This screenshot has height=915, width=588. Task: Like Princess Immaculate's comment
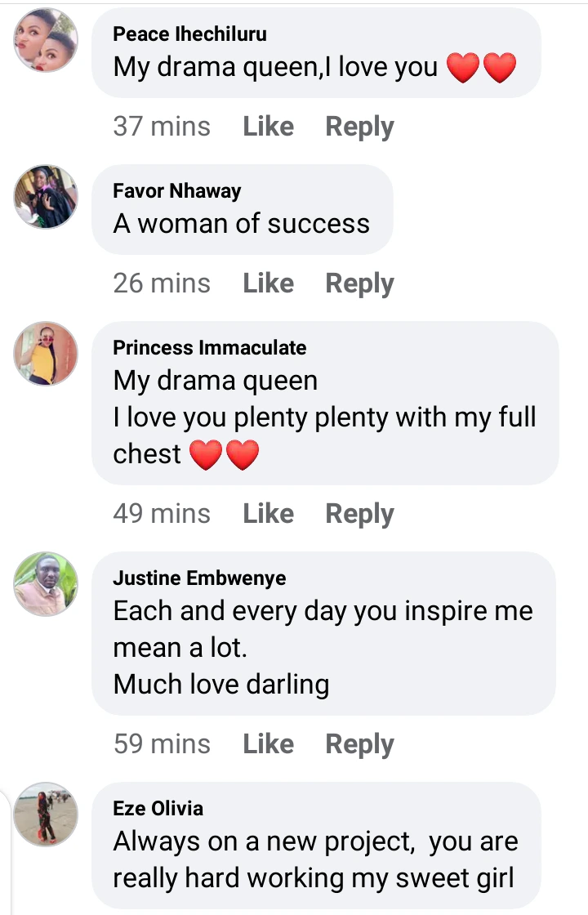(x=268, y=514)
